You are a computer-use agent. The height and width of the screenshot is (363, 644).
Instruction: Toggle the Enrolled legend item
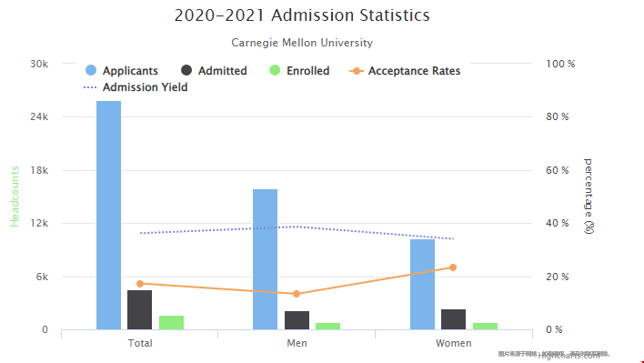click(x=299, y=71)
